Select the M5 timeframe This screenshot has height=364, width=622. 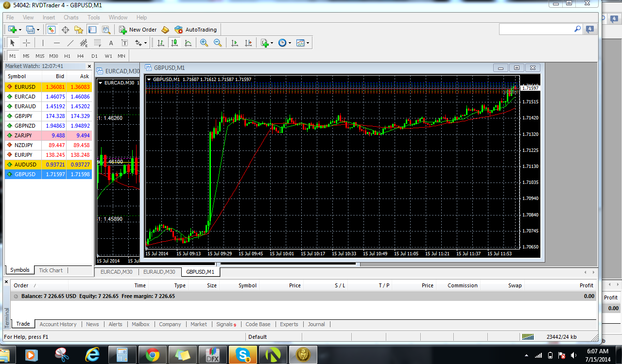tap(26, 56)
